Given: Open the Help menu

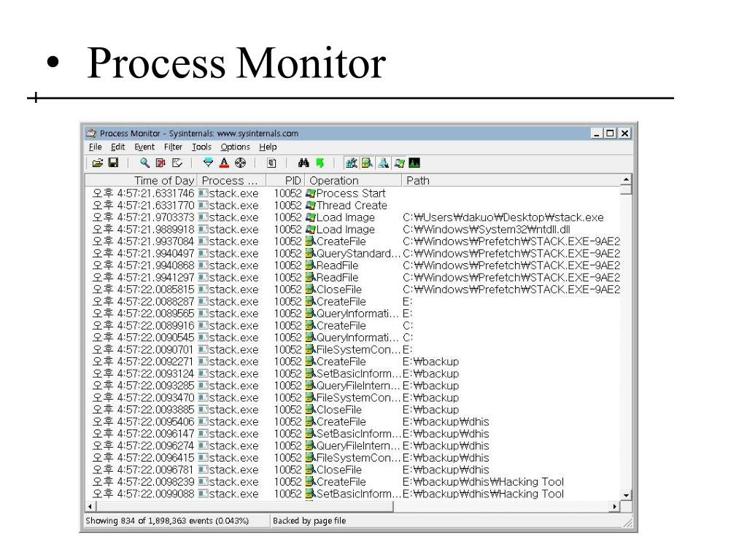Looking at the screenshot, I should tap(268, 147).
